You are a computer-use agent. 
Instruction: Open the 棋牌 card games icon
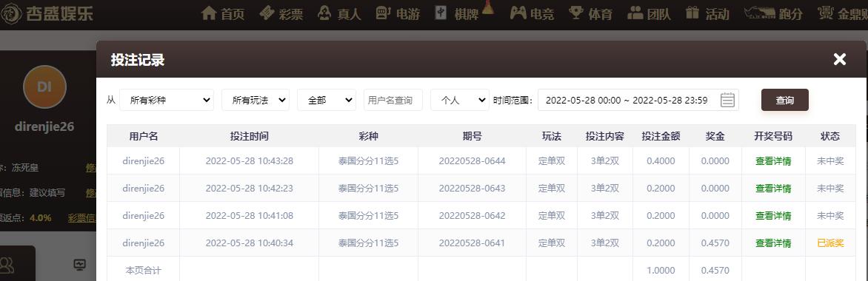pyautogui.click(x=441, y=13)
